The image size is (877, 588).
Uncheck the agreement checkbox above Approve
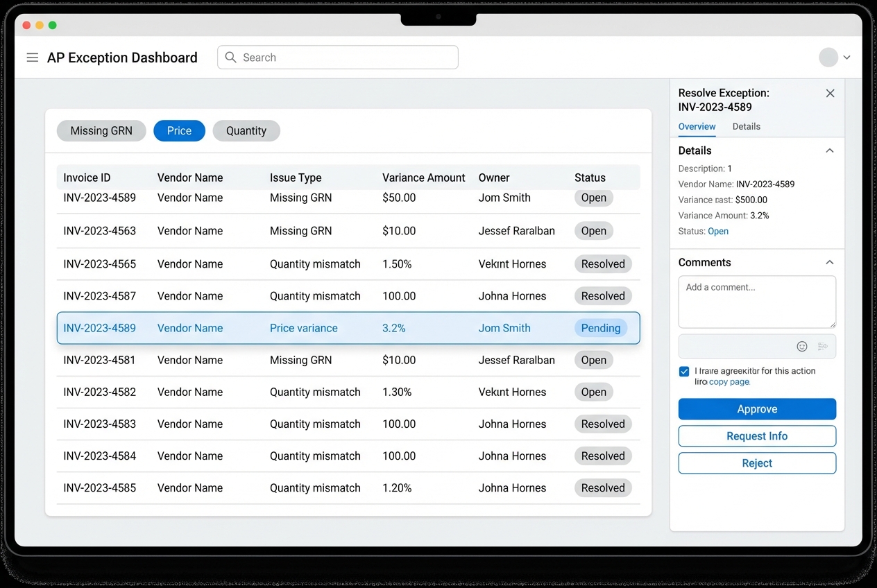tap(683, 372)
